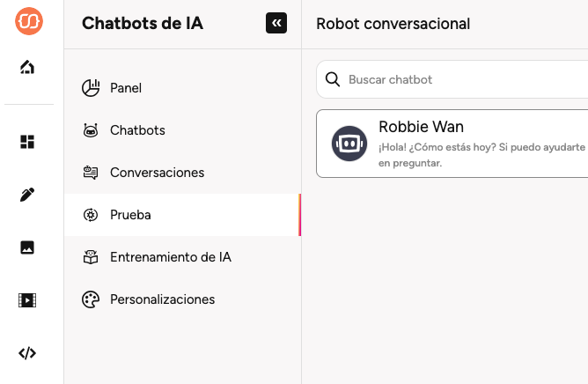The width and height of the screenshot is (588, 384).
Task: Click the Robot conversacional heading
Action: pos(393,24)
